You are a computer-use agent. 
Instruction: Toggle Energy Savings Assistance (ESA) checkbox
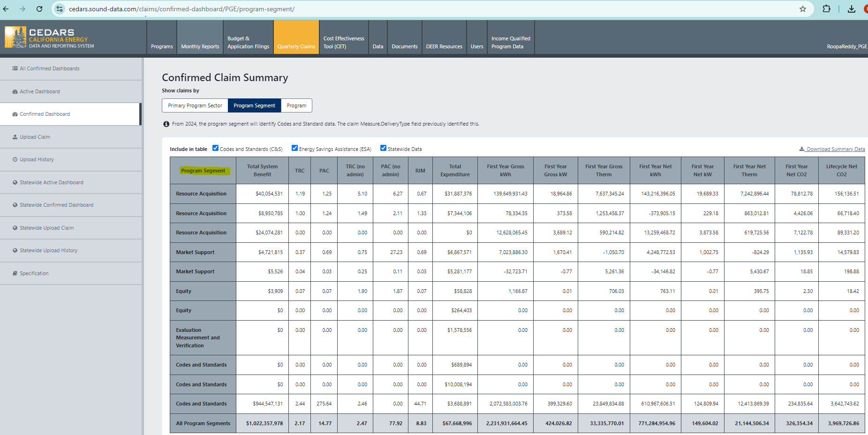pyautogui.click(x=294, y=148)
